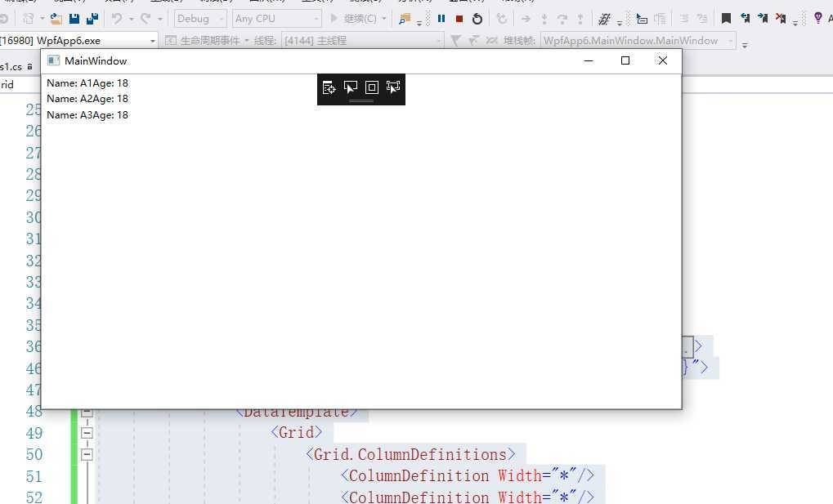Screen dimensions: 833x504
Task: Open the Debug configuration dropdown
Action: point(200,19)
